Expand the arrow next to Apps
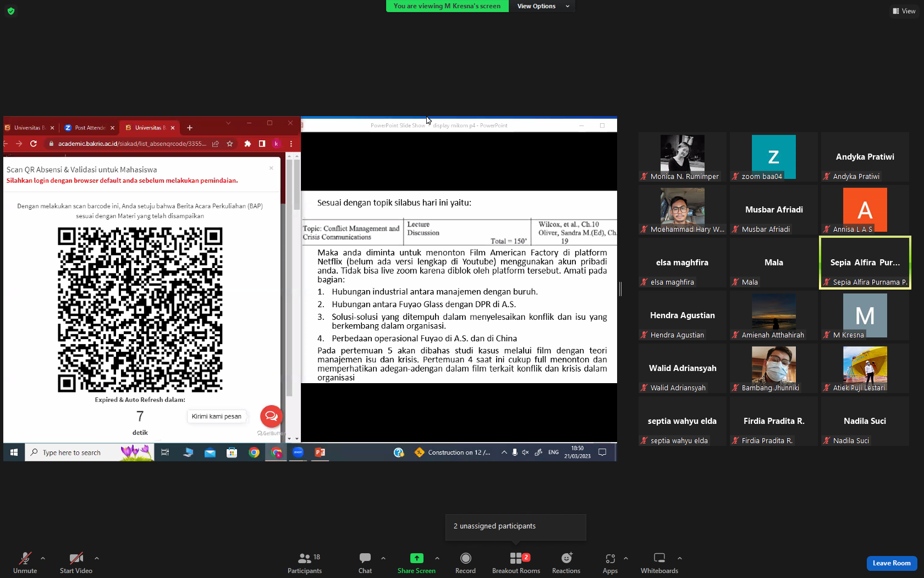The width and height of the screenshot is (924, 578). 626,558
